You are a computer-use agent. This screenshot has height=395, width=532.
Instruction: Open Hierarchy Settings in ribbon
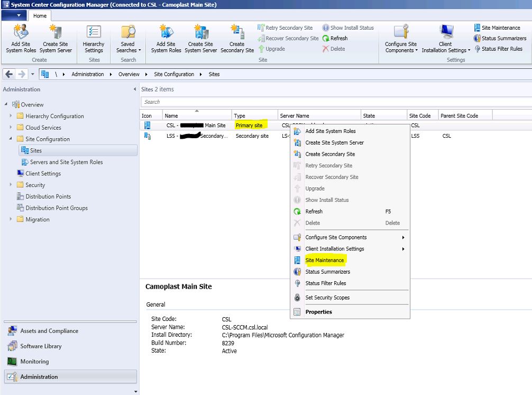[94, 38]
